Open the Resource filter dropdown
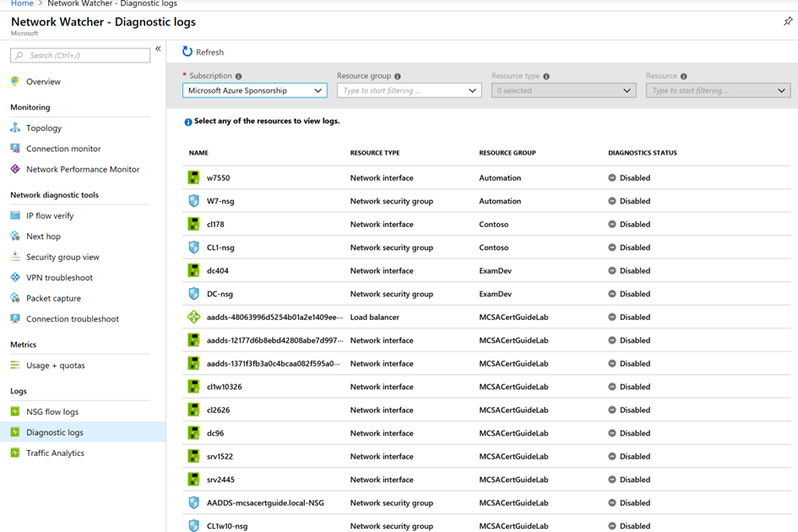Viewport: 798px width, 532px height. tap(718, 90)
